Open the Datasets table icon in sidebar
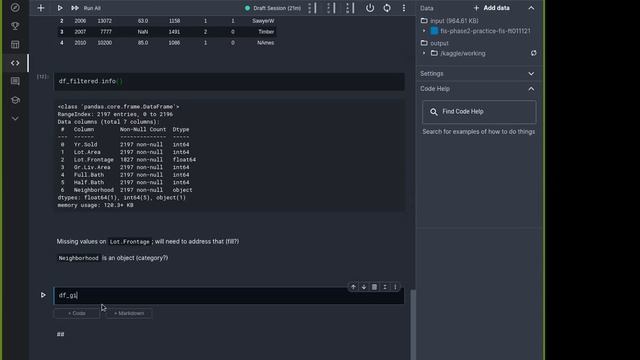640x360 pixels. 15,44
